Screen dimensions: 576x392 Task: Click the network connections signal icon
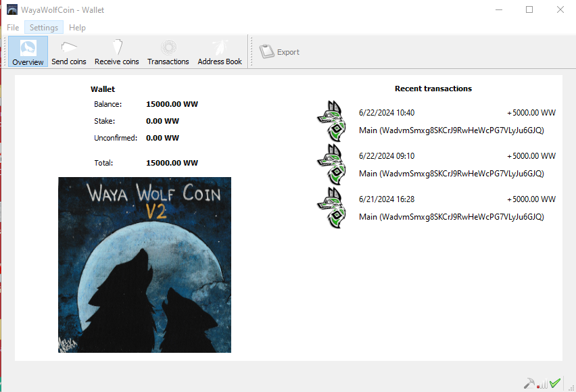pos(542,384)
